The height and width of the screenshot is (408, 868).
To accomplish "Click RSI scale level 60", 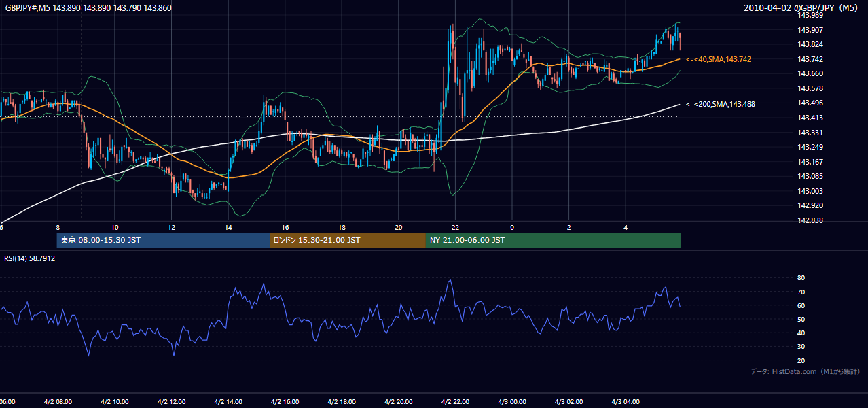I will point(801,305).
